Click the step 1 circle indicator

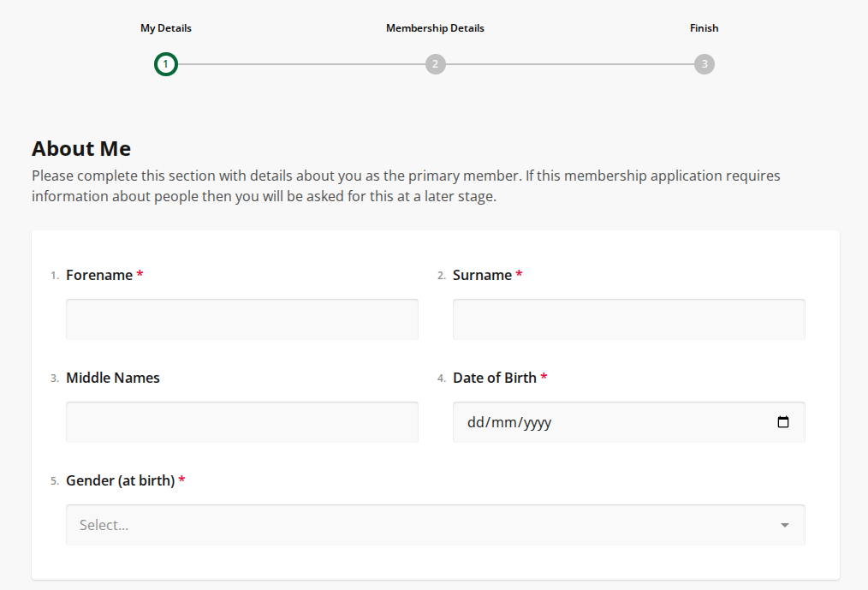(166, 64)
